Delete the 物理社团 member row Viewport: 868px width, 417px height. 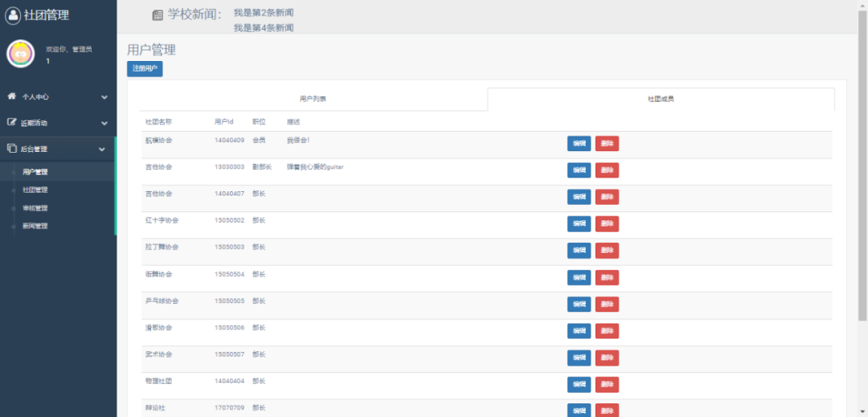(608, 384)
